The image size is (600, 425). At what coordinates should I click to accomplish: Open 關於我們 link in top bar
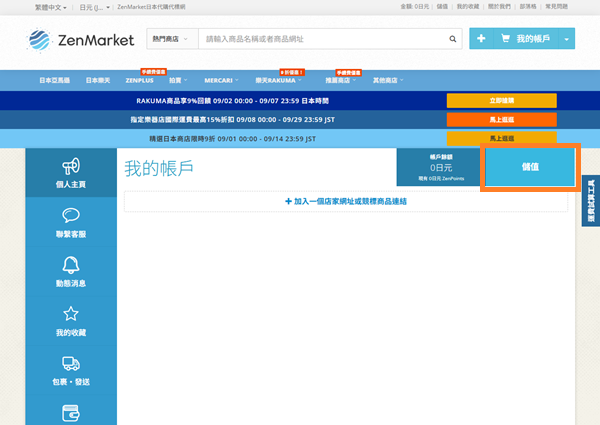click(499, 7)
